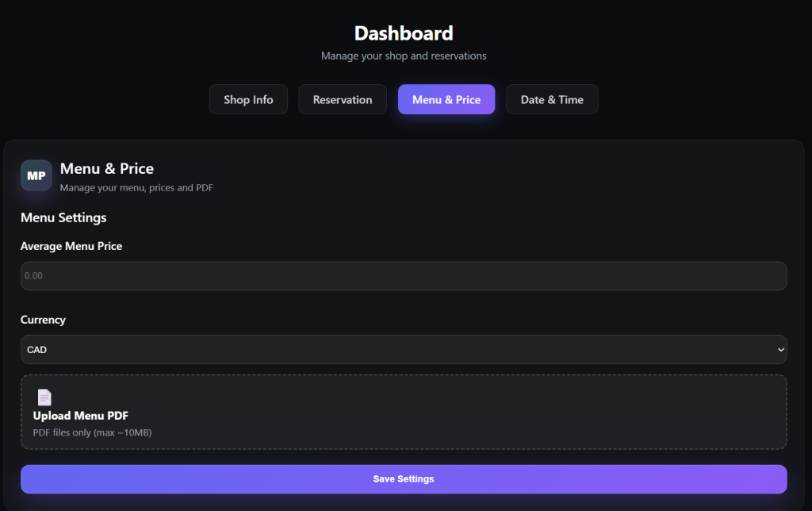Open the Currency dropdown showing CAD
Image resolution: width=812 pixels, height=511 pixels.
point(396,349)
